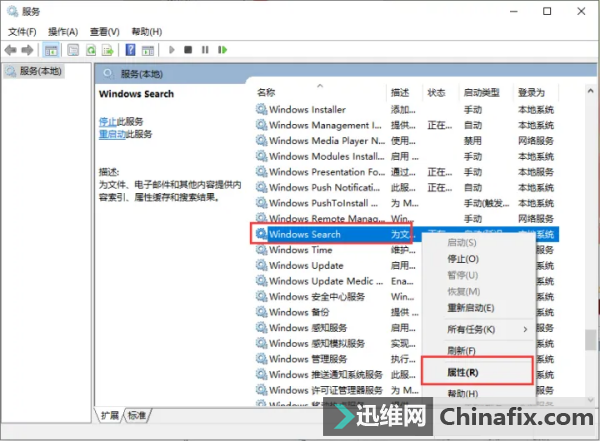Image resolution: width=600 pixels, height=441 pixels.
Task: Select the Windows Management I... service
Action: (405, 125)
